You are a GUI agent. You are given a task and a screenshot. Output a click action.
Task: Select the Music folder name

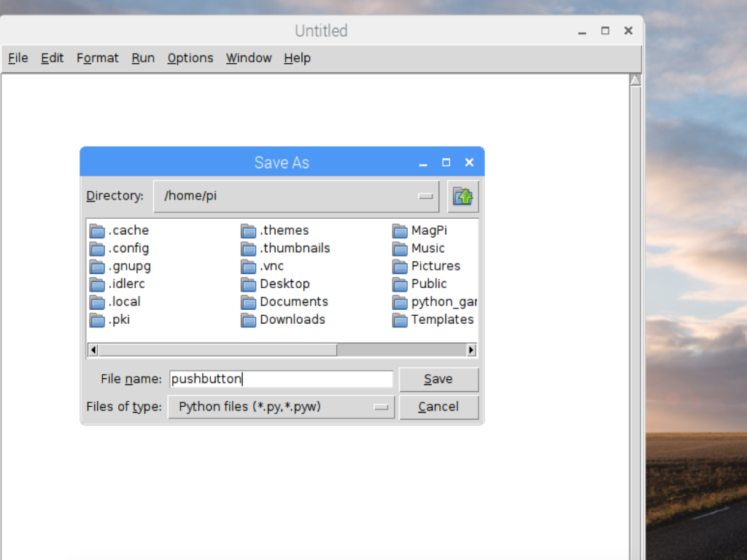pyautogui.click(x=427, y=248)
